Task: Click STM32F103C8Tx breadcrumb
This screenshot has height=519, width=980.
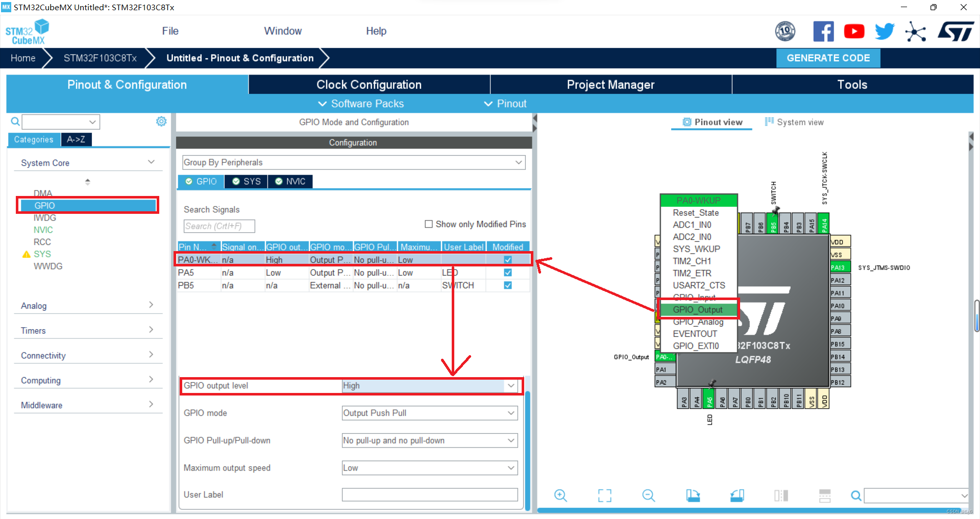Action: pyautogui.click(x=100, y=58)
